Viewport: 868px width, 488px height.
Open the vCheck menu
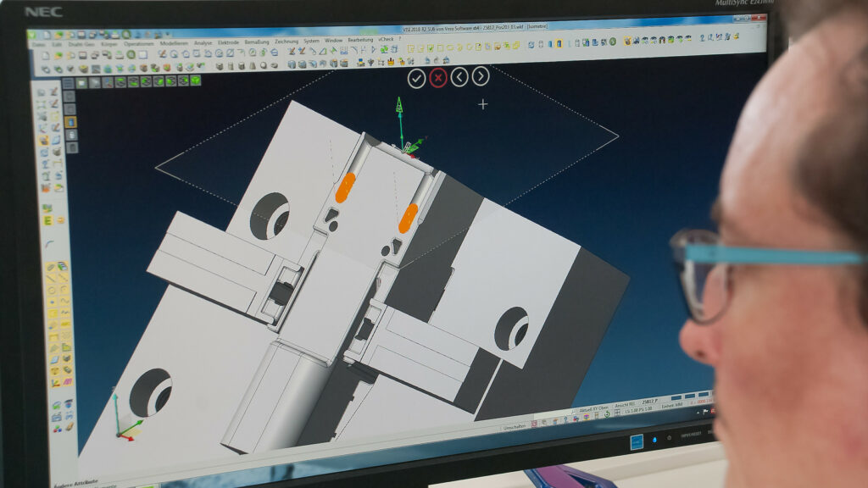pos(386,39)
